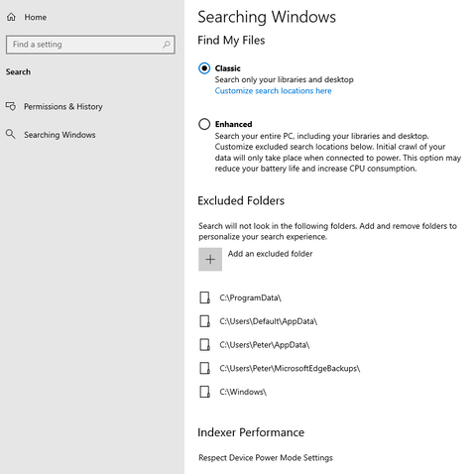Viewport: 476px width, 474px height.
Task: Click folder icon beside C:\Users\Peter\MicrosoftEdgeBackups\
Action: click(204, 368)
